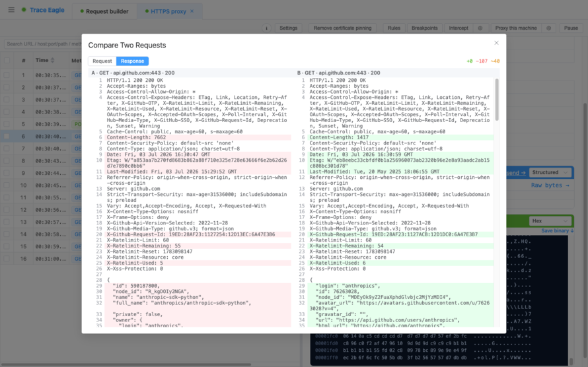Viewport: 588px width, 367px height.
Task: Switch to the Request tab in compare dialog
Action: click(102, 61)
